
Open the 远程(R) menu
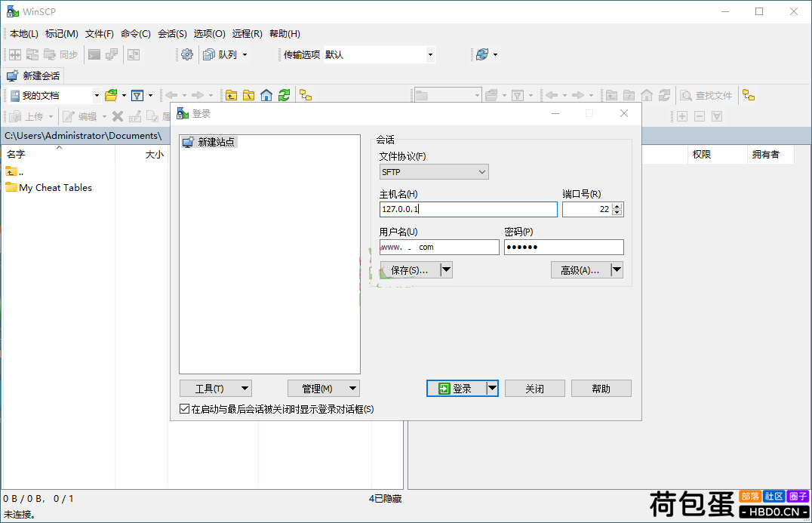[x=247, y=34]
